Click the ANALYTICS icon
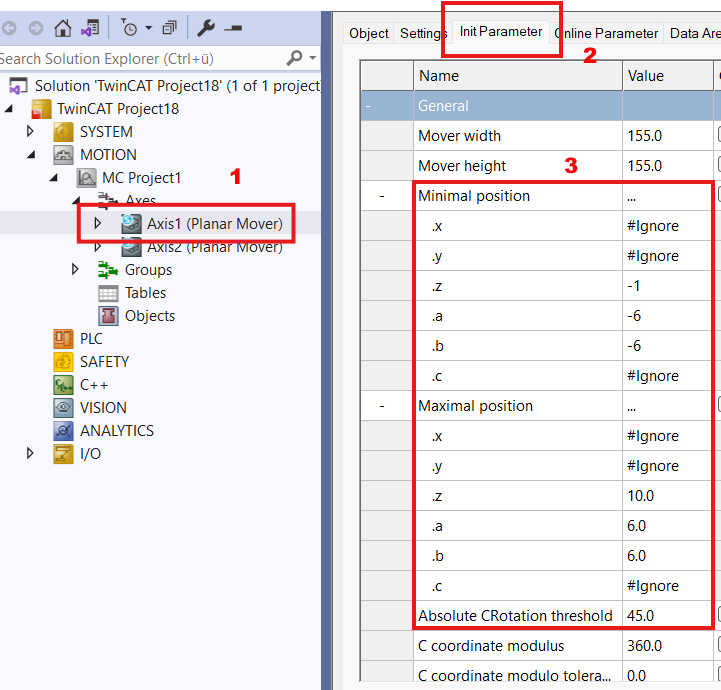The height and width of the screenshot is (690, 721). coord(63,431)
